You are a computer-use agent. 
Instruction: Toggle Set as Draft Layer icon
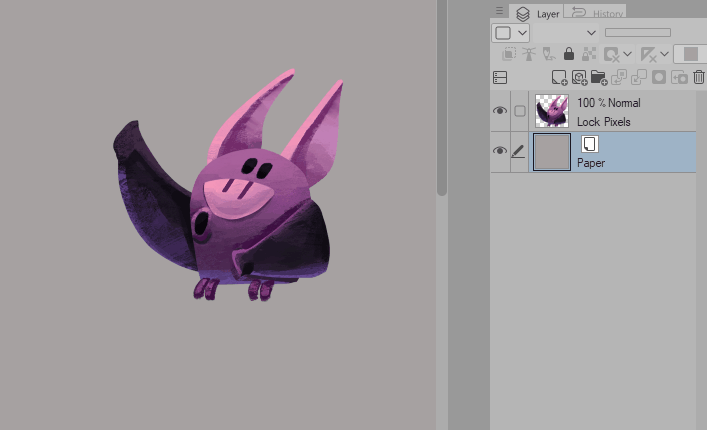pyautogui.click(x=549, y=54)
